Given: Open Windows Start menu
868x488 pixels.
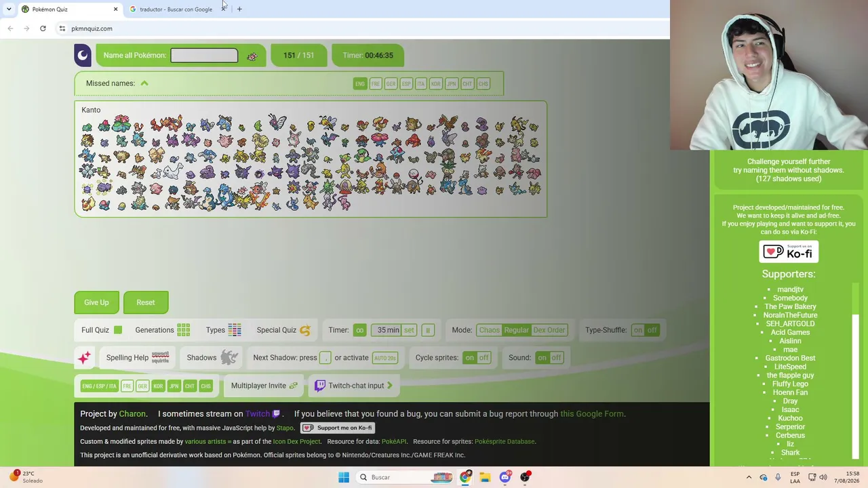Looking at the screenshot, I should 344,477.
